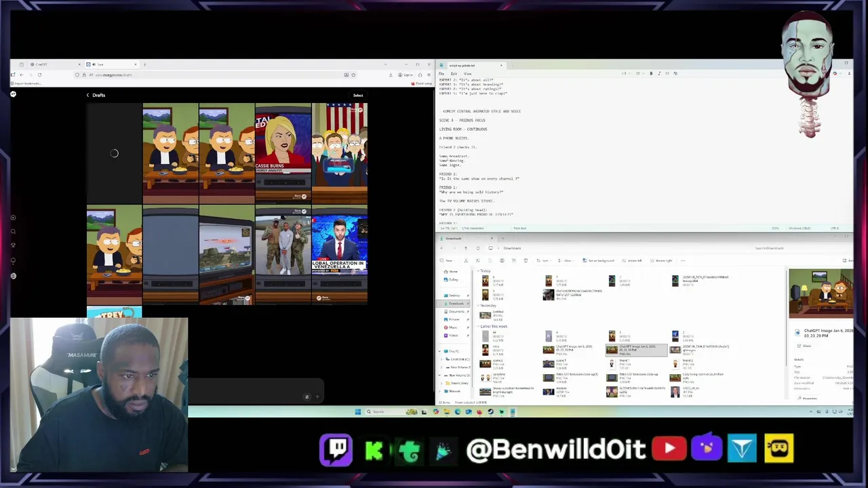Open the loading draft thumbnail with spinner
This screenshot has height=488, width=868.
tap(114, 152)
